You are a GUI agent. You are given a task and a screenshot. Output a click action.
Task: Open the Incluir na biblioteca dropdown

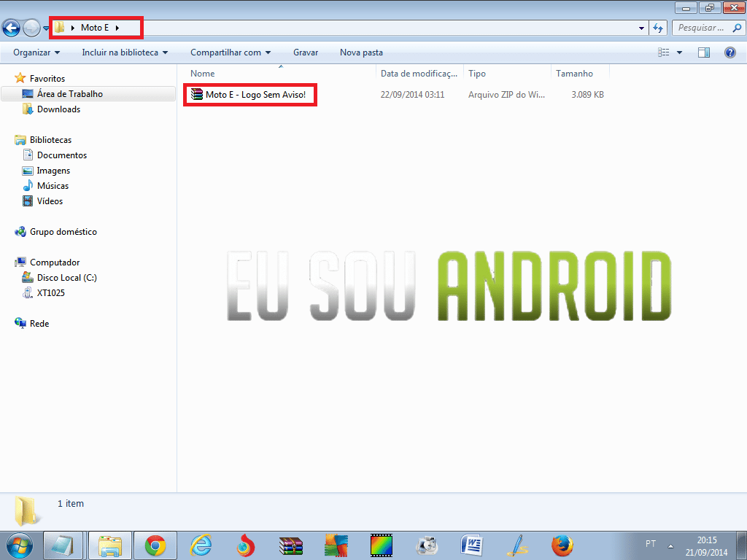[125, 52]
